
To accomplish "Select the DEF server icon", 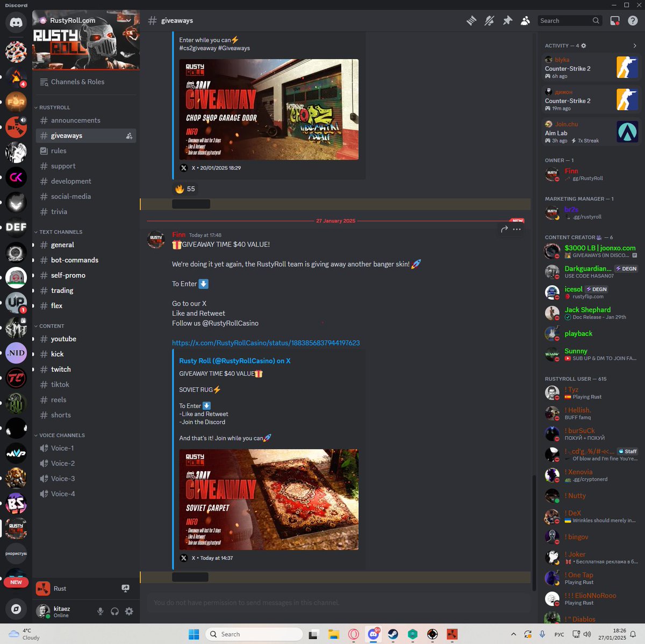I will tap(16, 227).
